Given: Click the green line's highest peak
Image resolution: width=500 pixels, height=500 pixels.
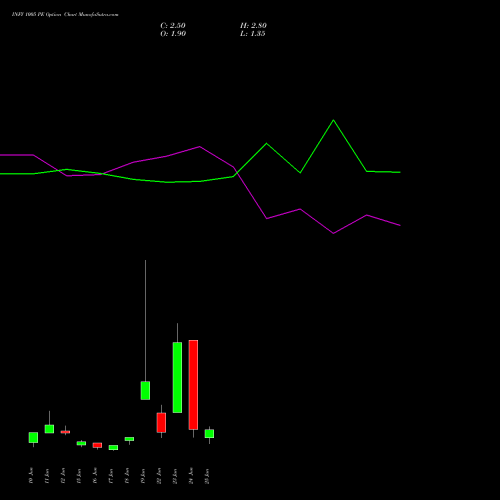Looking at the screenshot, I should (333, 120).
